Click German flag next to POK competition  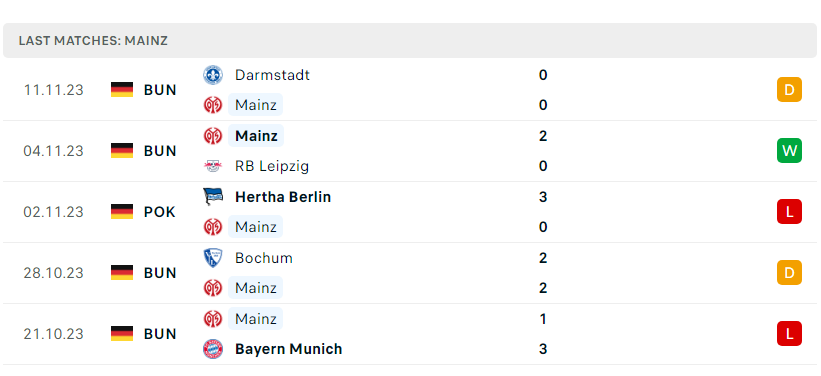point(122,212)
